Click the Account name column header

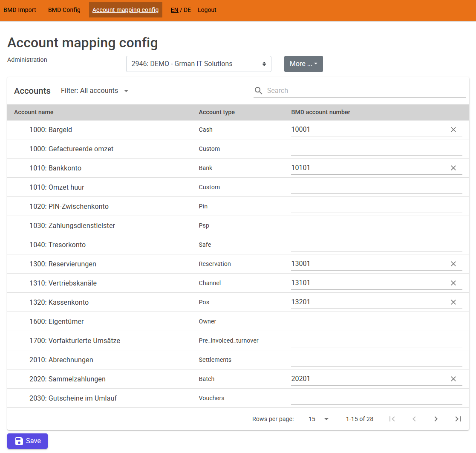click(34, 112)
